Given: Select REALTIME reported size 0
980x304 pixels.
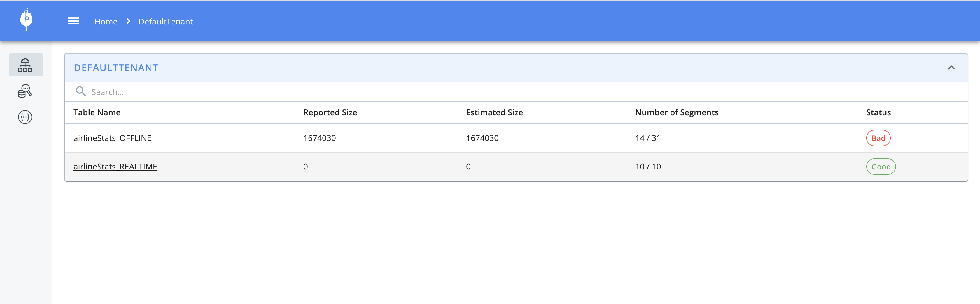Looking at the screenshot, I should [305, 167].
